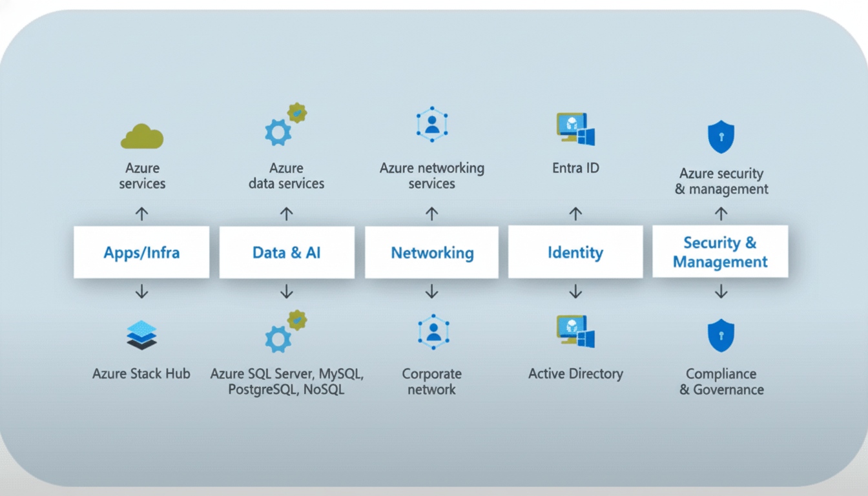
Task: Click the up arrow above Apps/Infra
Action: (x=142, y=214)
